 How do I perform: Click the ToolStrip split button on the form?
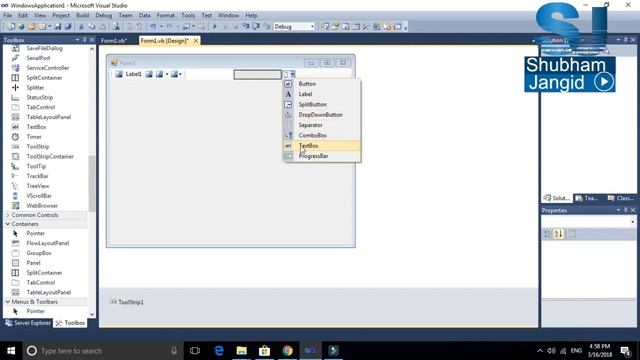click(162, 74)
